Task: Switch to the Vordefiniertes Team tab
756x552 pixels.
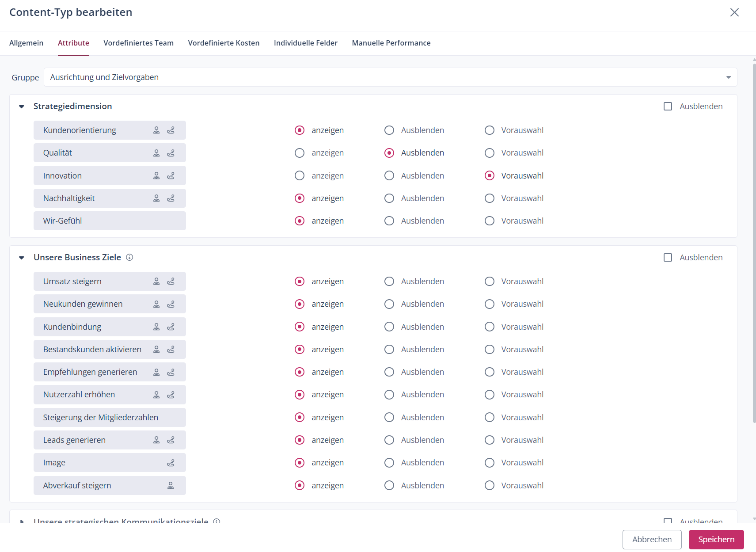Action: (138, 43)
